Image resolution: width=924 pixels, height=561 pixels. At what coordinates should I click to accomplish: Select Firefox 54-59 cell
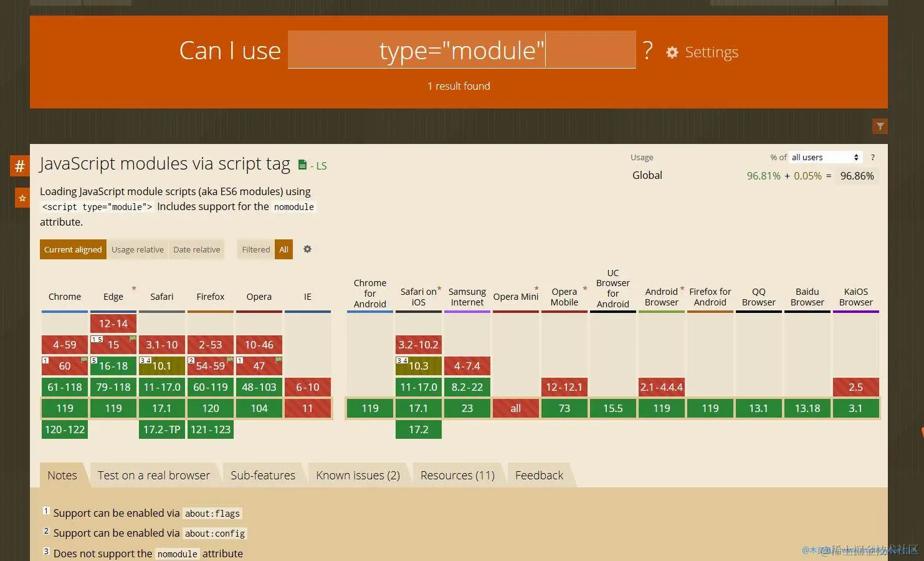click(211, 366)
